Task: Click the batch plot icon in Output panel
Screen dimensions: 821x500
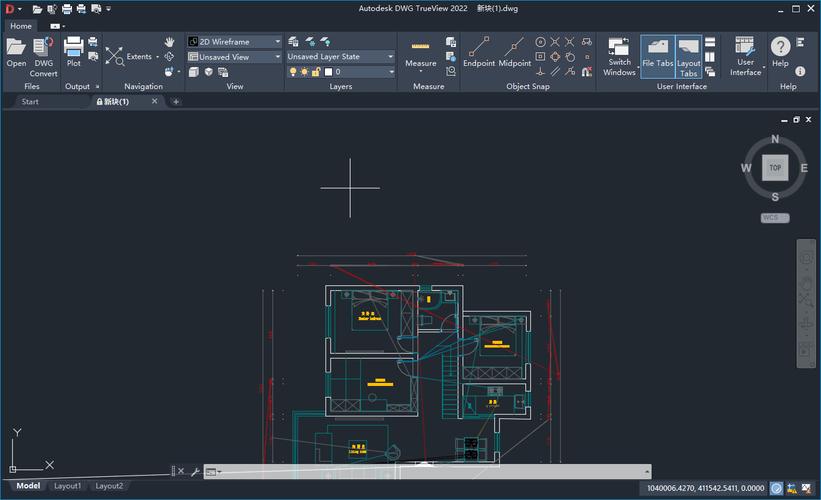Action: point(93,42)
